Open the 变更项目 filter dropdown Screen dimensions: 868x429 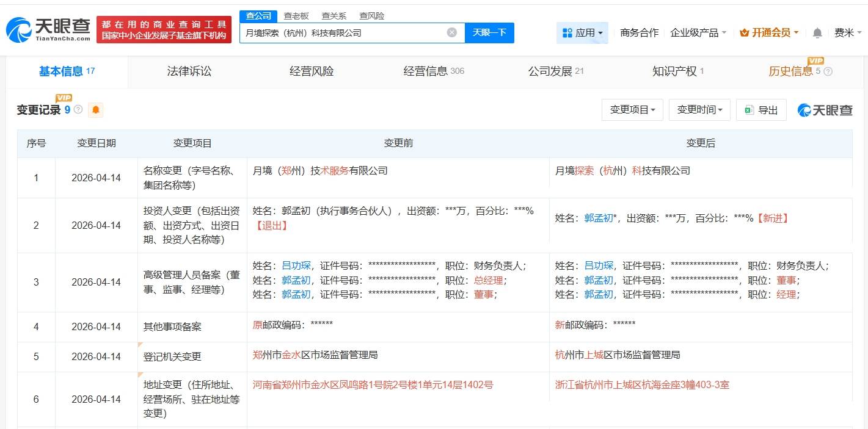(632, 110)
